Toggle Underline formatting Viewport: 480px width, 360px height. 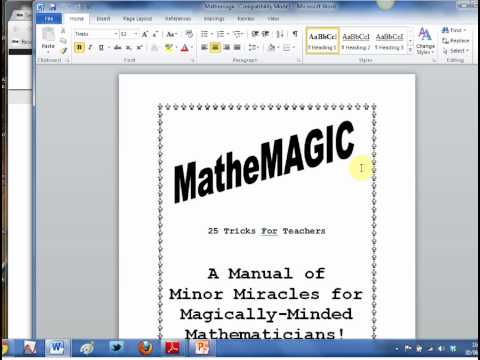click(x=101, y=47)
